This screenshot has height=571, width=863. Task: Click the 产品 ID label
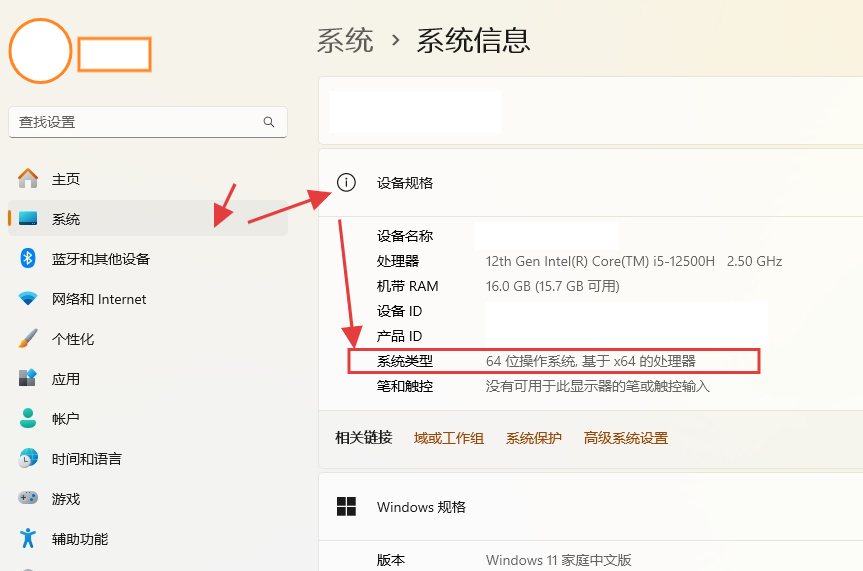tap(399, 336)
